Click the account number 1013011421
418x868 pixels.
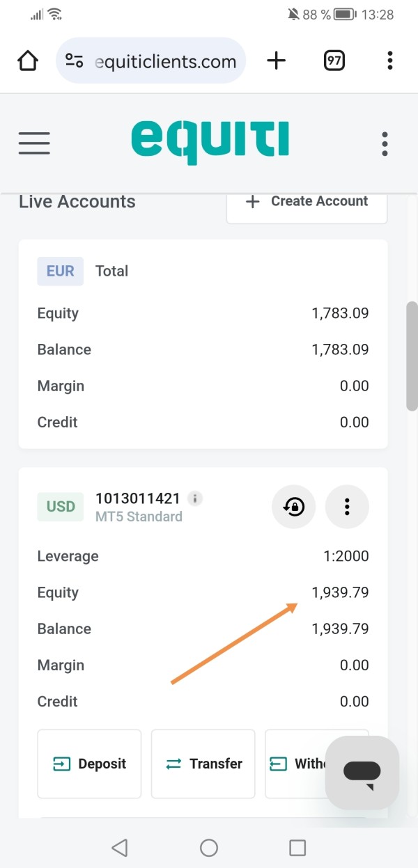point(138,498)
